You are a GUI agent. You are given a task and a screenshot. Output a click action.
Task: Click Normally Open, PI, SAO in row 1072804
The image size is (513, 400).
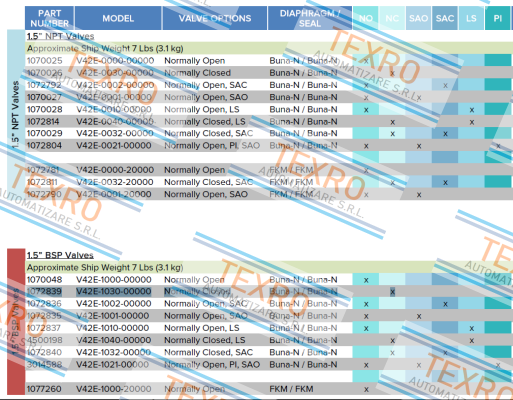click(212, 146)
